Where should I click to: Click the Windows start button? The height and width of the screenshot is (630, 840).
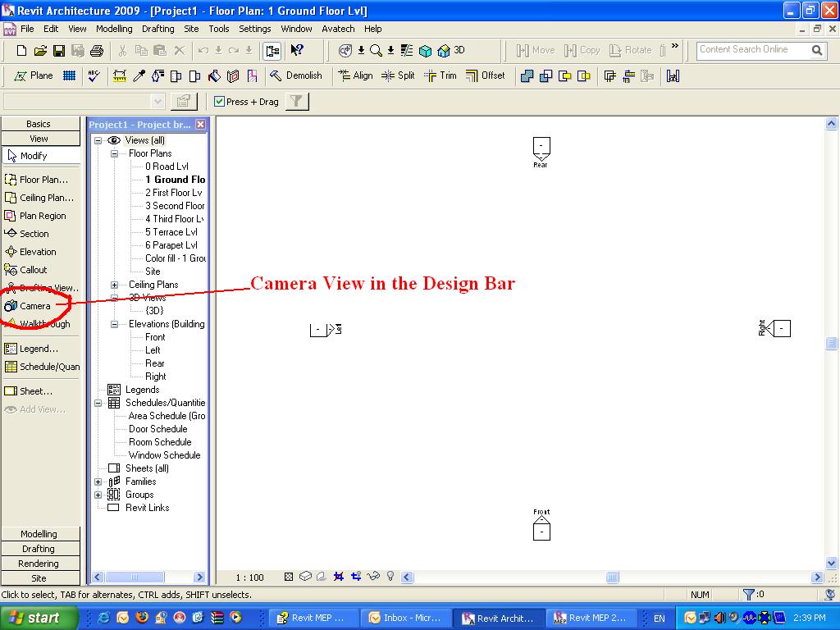pyautogui.click(x=39, y=618)
